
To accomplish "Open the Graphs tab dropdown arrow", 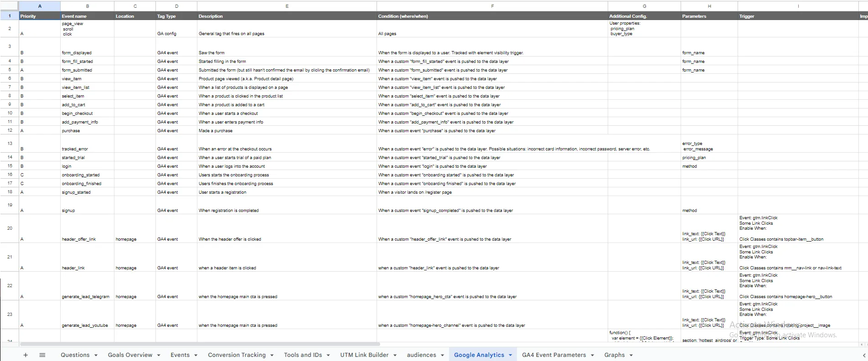I will tap(631, 355).
